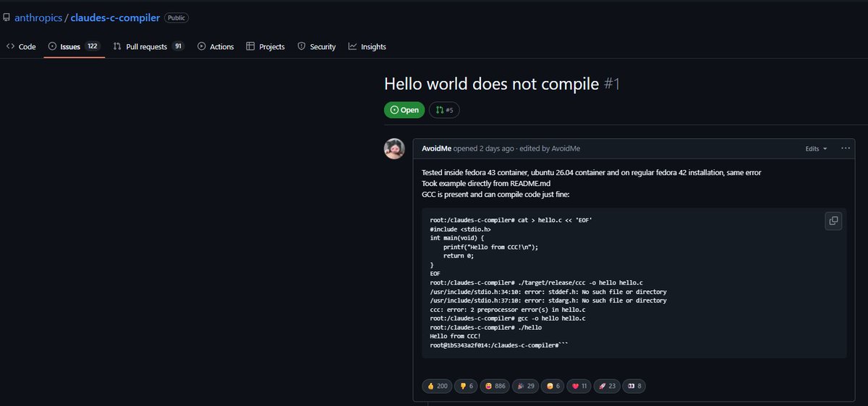Viewport: 868px width, 406px height.
Task: Go to the Pull requests tab
Action: 148,46
